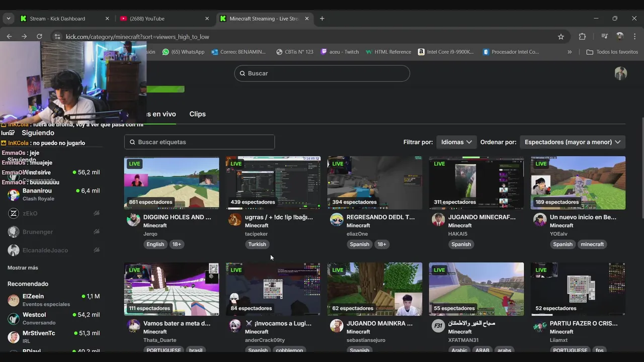The image size is (644, 362).
Task: Open the browser extensions puzzle icon
Action: [582, 37]
